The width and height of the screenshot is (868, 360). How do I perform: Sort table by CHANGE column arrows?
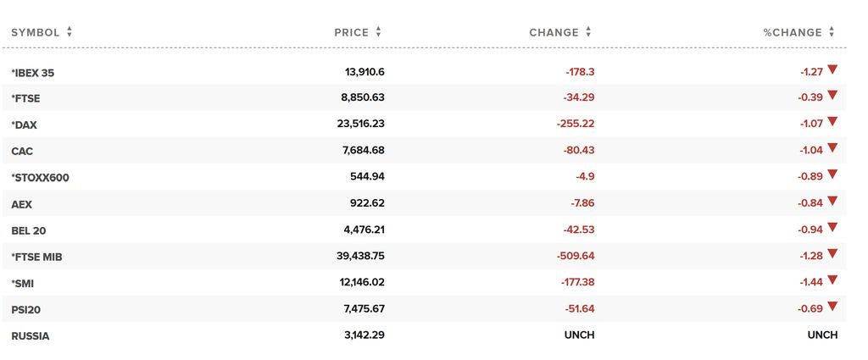tap(588, 32)
